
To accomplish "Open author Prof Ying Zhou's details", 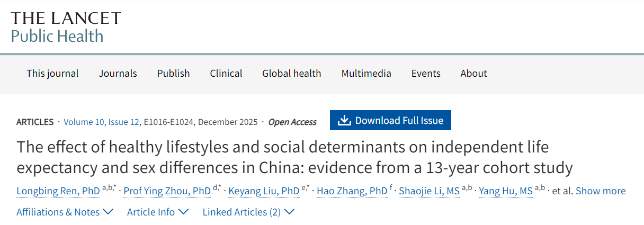I will pos(167,191).
